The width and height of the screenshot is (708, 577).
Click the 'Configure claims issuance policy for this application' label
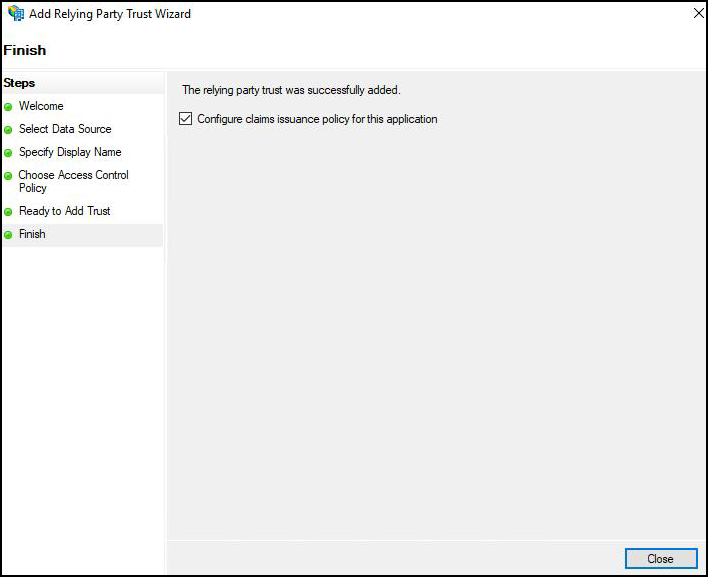[317, 119]
